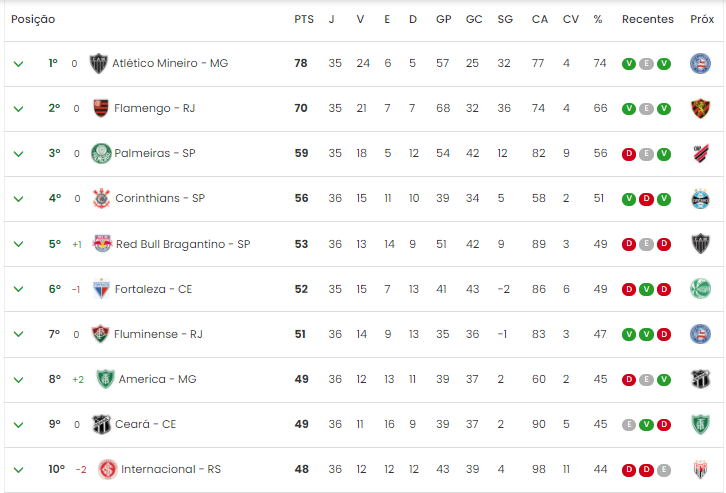Select the Corinthians crest icon

point(101,199)
